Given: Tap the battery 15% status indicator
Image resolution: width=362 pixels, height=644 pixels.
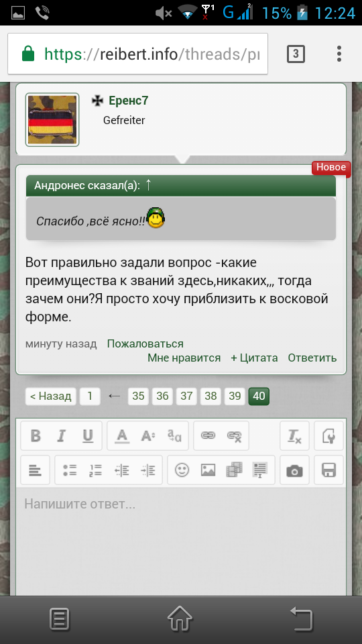Looking at the screenshot, I should coord(284,13).
